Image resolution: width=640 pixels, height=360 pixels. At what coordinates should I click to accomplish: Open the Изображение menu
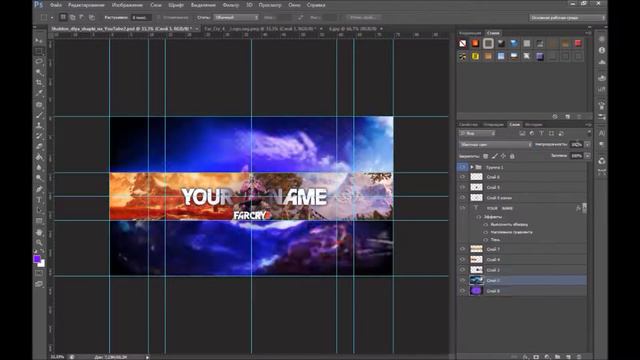tap(127, 5)
